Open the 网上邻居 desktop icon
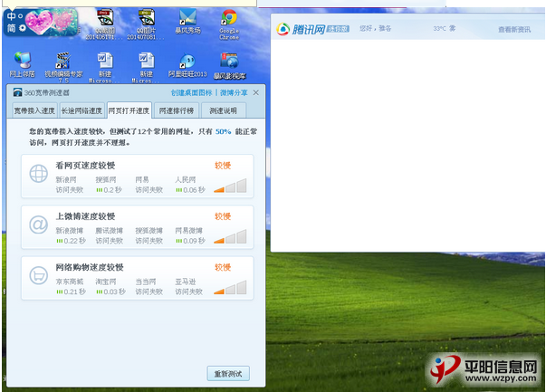Screen dimensions: 546x392 [x=23, y=64]
